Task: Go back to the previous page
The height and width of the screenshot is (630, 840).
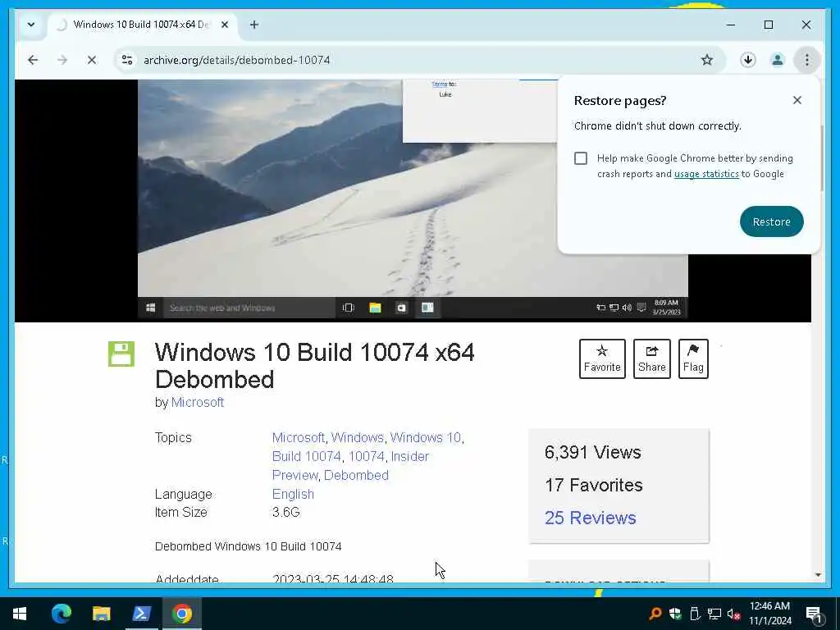Action: click(x=33, y=60)
